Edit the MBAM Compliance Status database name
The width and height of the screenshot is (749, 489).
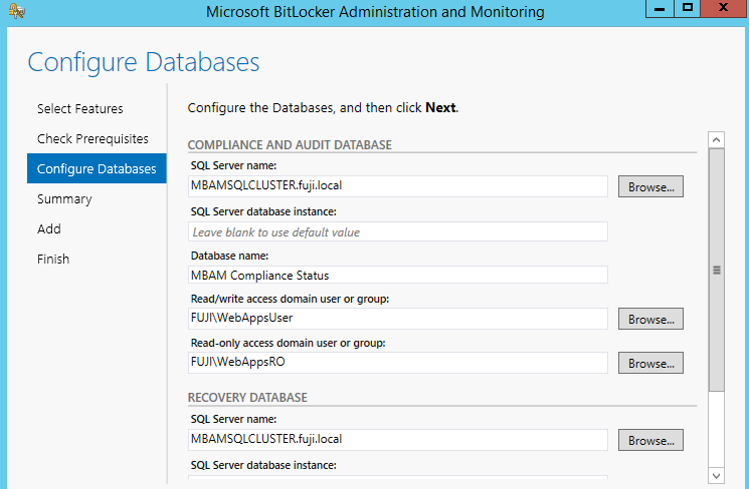398,275
